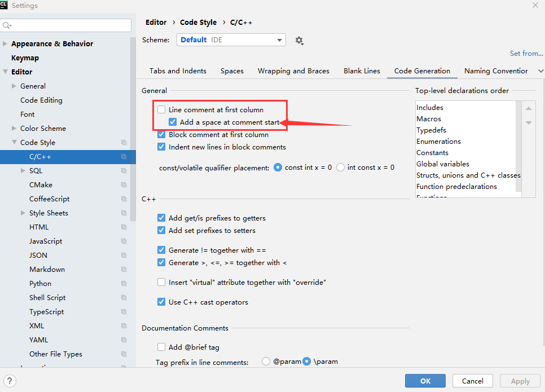
Task: Expand the Appearance & Behavior section
Action: 6,44
